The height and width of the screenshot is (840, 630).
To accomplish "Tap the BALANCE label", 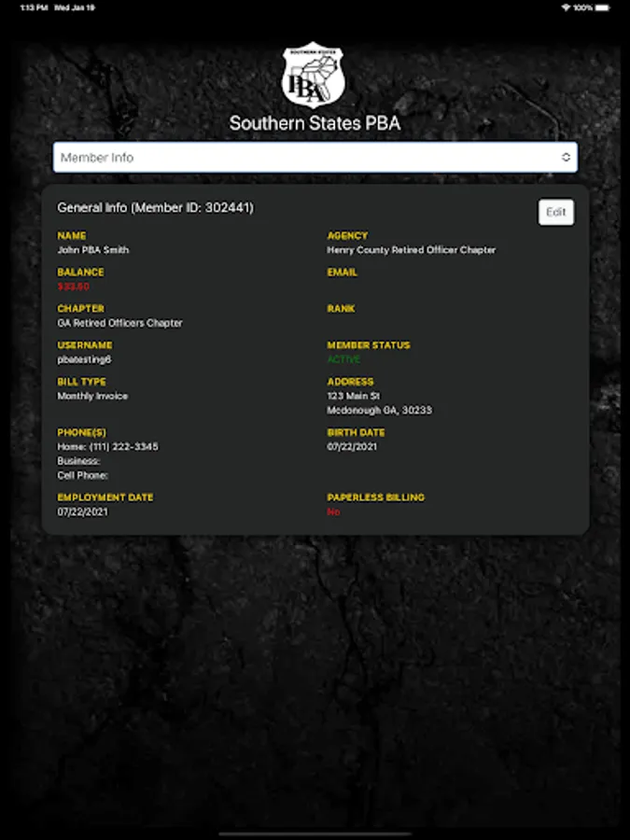I will pos(81,273).
